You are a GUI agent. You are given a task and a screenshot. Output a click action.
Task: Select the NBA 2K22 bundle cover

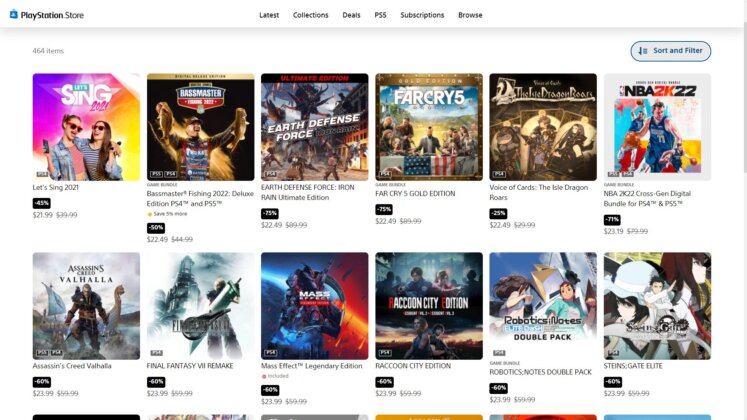657,126
